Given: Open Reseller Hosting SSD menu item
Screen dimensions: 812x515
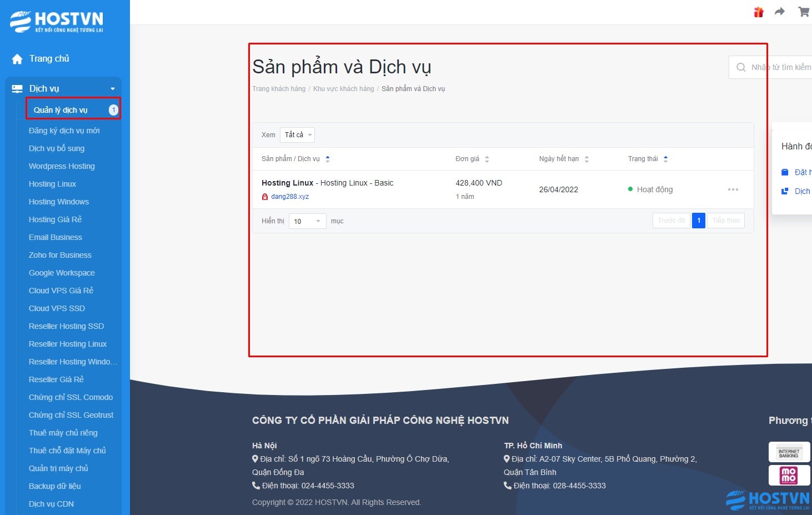Looking at the screenshot, I should [x=66, y=326].
